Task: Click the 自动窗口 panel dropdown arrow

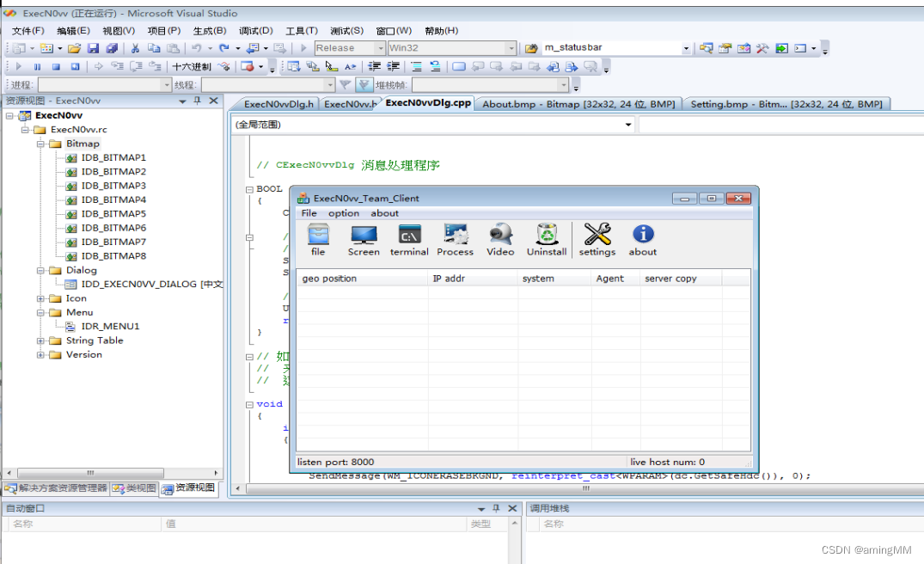Action: [x=480, y=509]
